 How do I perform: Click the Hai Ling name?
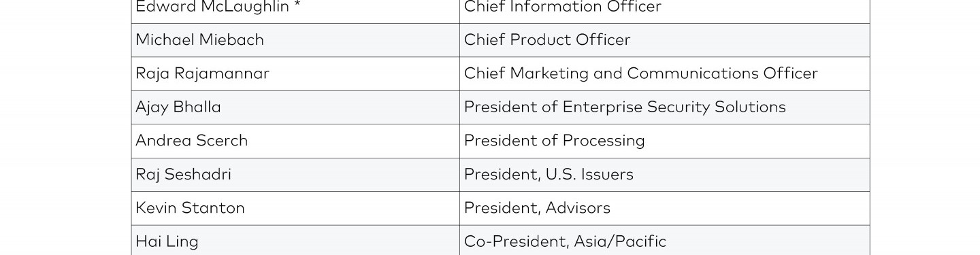[167, 241]
